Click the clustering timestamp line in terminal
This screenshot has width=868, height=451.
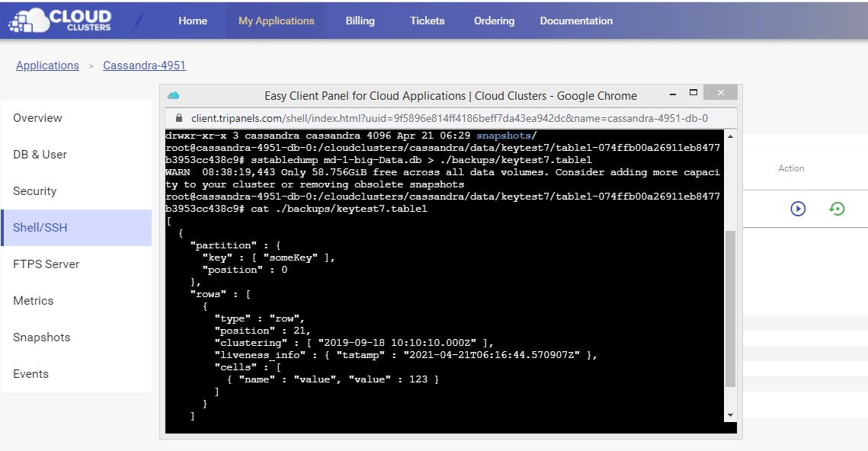(x=354, y=343)
